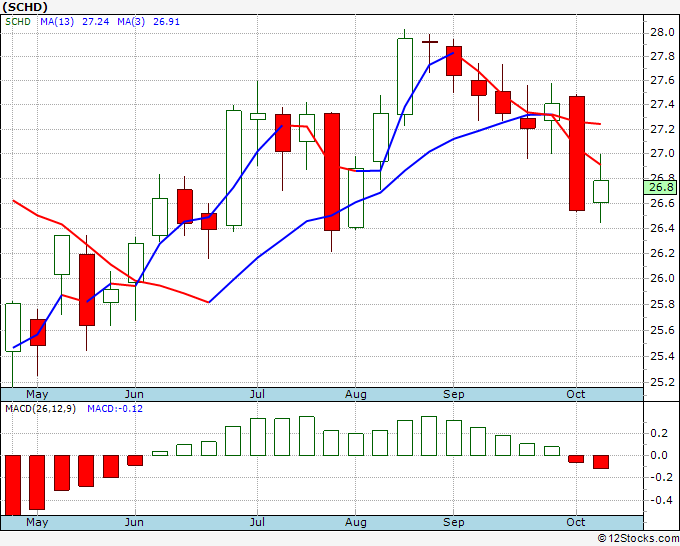This screenshot has height=546, width=680.
Task: Click Oct on the price chart time axis
Action: pos(575,394)
